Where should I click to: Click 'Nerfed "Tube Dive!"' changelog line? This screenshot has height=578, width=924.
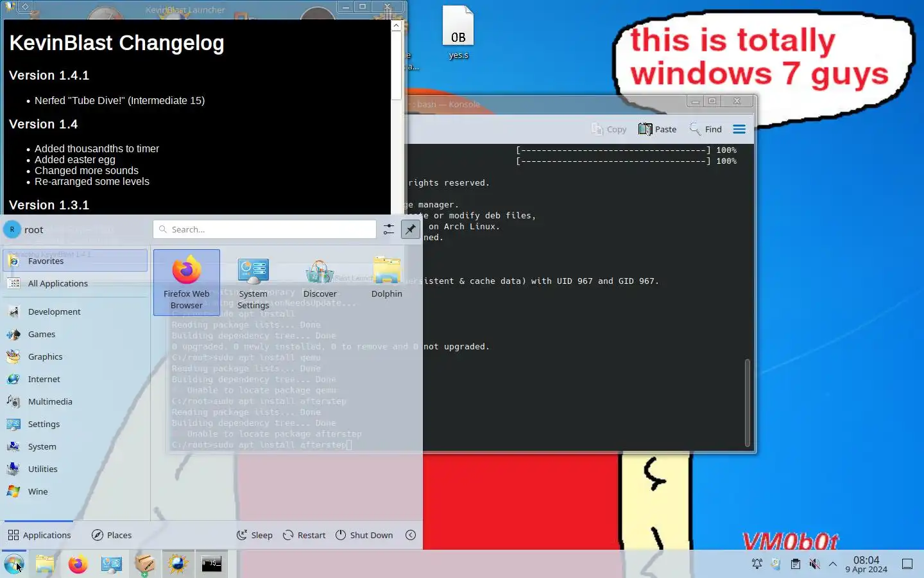coord(119,100)
